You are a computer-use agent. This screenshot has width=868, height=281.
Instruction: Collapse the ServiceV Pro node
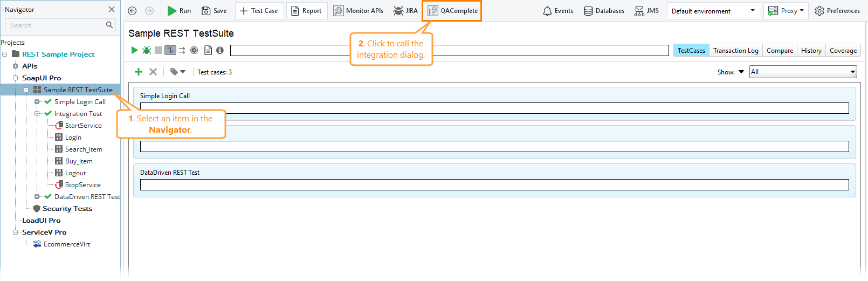16,232
